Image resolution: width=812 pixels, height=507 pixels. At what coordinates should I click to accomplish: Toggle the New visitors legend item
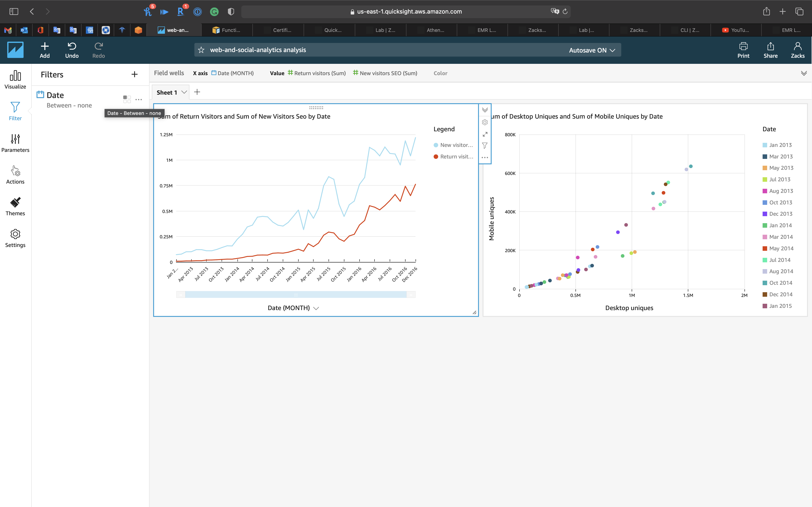pyautogui.click(x=453, y=145)
